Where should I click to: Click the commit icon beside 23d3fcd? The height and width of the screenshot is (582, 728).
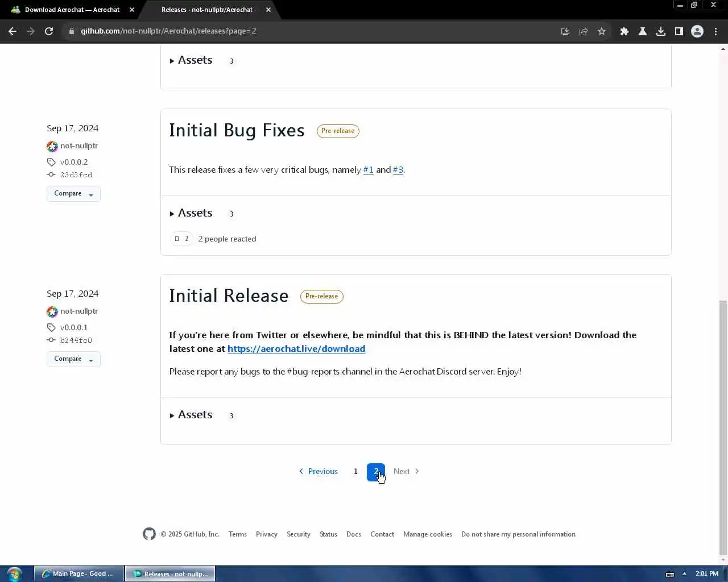51,174
